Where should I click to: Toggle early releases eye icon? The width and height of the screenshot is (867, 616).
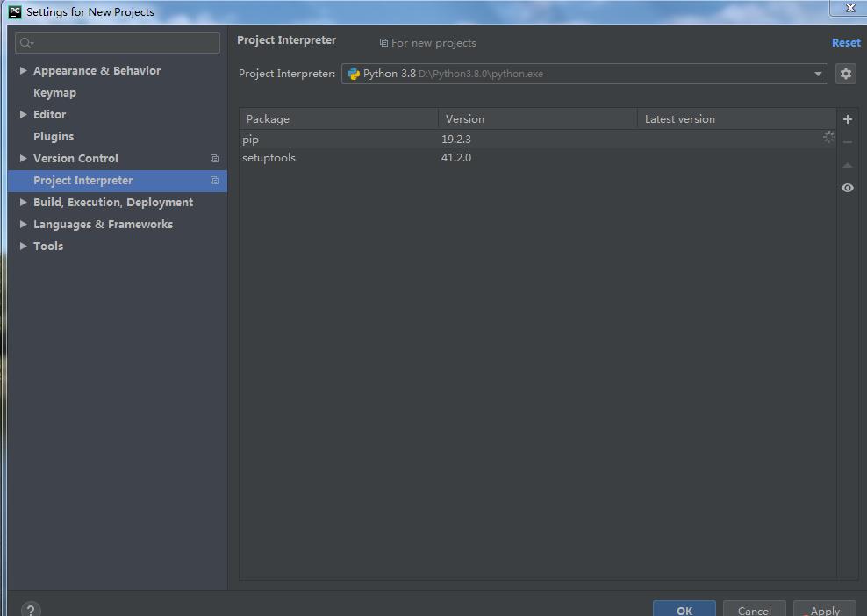[x=847, y=188]
